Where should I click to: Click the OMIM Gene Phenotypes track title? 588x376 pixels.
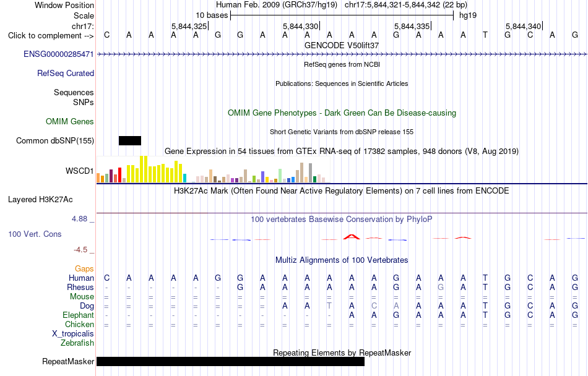[342, 113]
